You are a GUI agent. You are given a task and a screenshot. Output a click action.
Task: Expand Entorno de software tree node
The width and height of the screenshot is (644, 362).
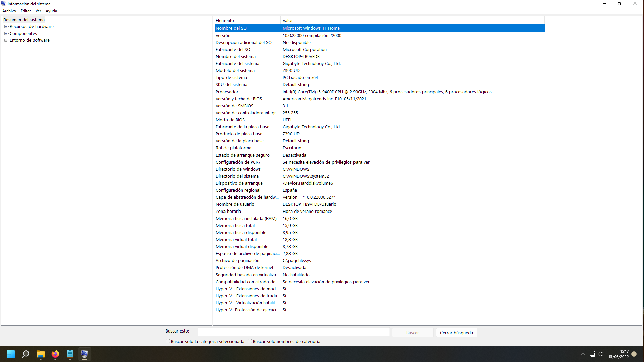6,40
